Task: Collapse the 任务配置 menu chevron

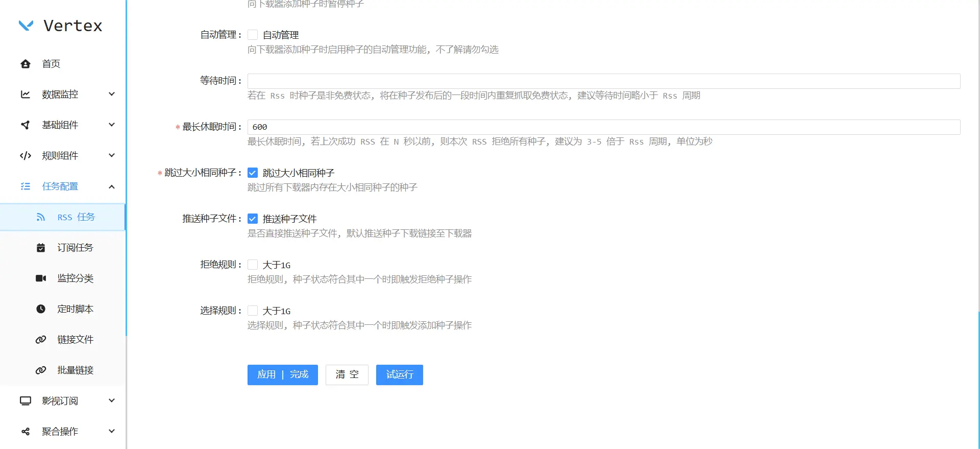Action: (x=112, y=186)
